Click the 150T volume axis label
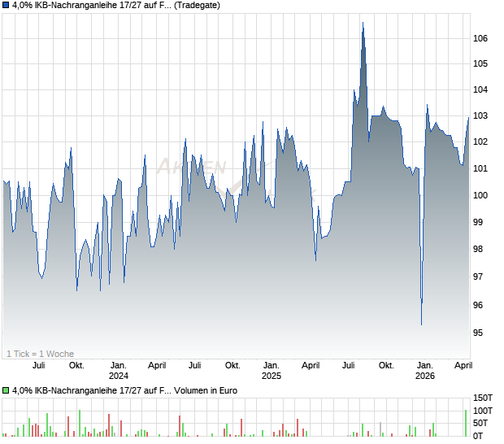 (x=483, y=398)
